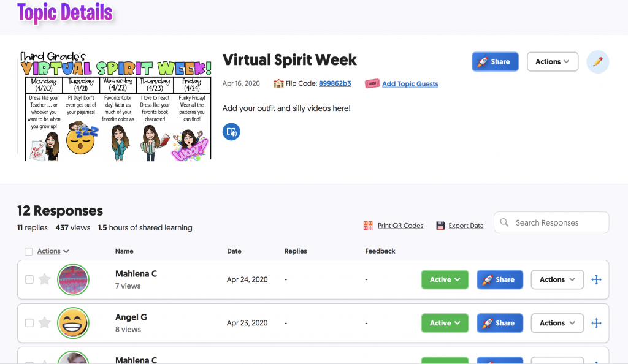628x364 pixels.
Task: Share the Virtual Spirit Week topic
Action: [x=495, y=62]
